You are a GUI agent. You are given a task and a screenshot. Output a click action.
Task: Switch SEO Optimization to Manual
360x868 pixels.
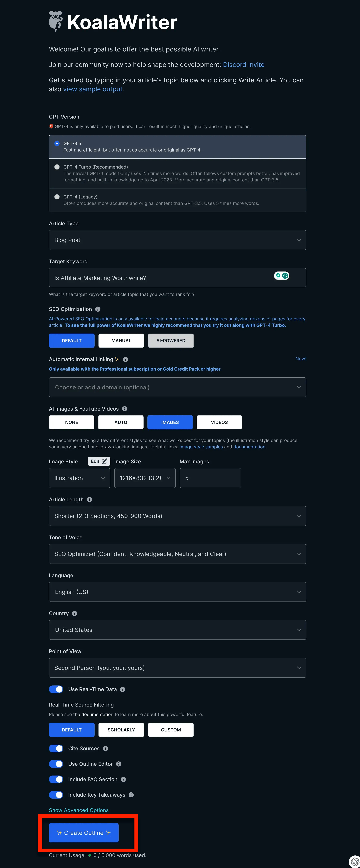(121, 341)
